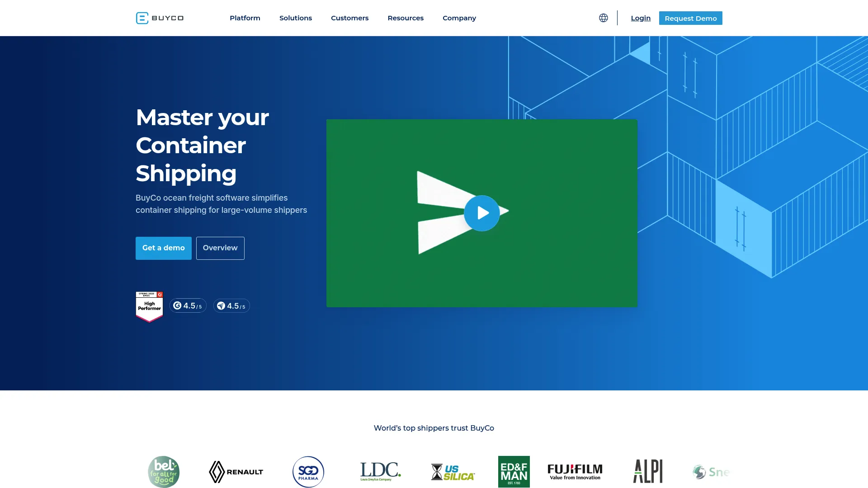Click the Renault customer logo
The width and height of the screenshot is (868, 488).
[236, 472]
